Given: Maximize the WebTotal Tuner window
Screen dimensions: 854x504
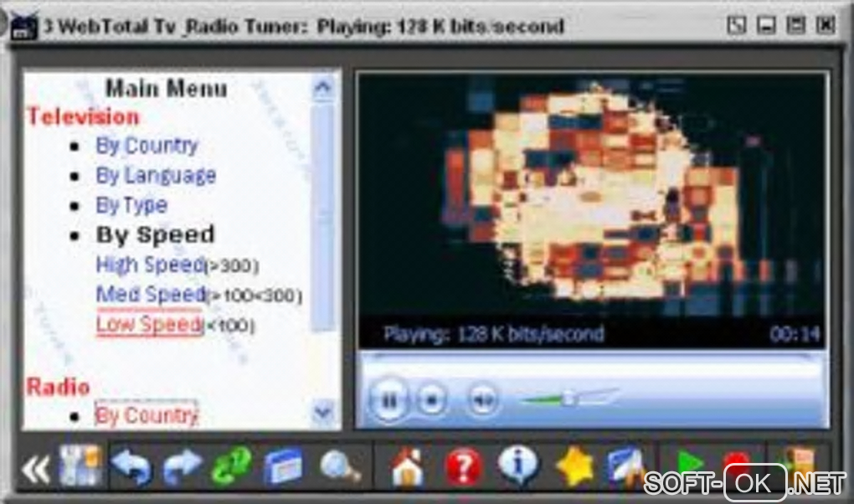Looking at the screenshot, I should pyautogui.click(x=795, y=25).
